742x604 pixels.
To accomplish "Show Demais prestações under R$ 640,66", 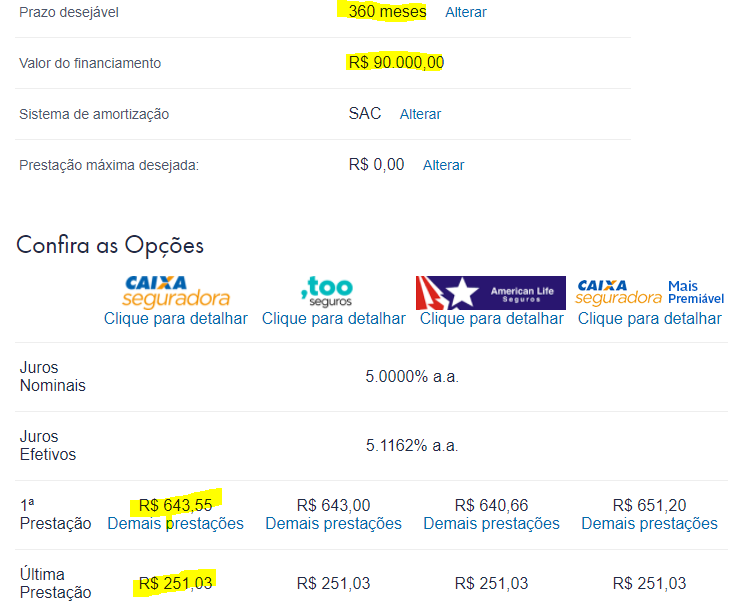I will (x=492, y=524).
